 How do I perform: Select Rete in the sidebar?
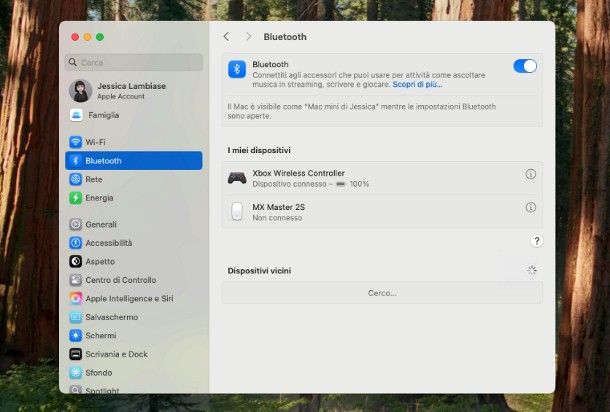[x=93, y=179]
